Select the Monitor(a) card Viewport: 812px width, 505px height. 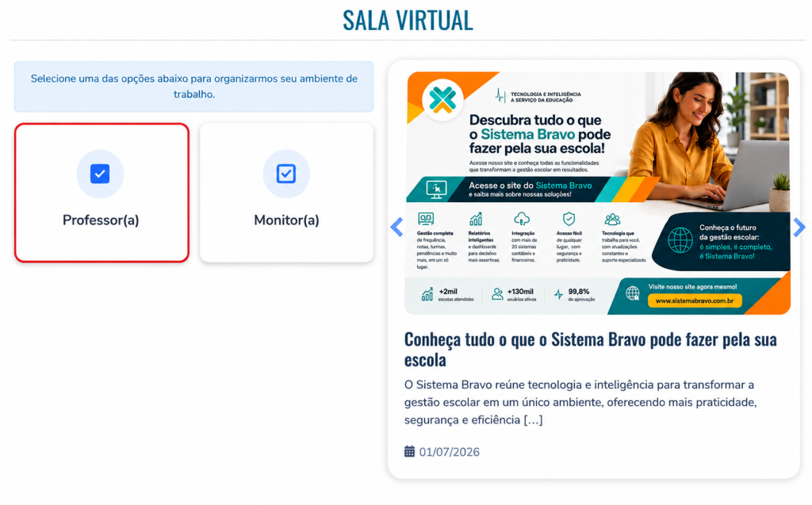[286, 193]
